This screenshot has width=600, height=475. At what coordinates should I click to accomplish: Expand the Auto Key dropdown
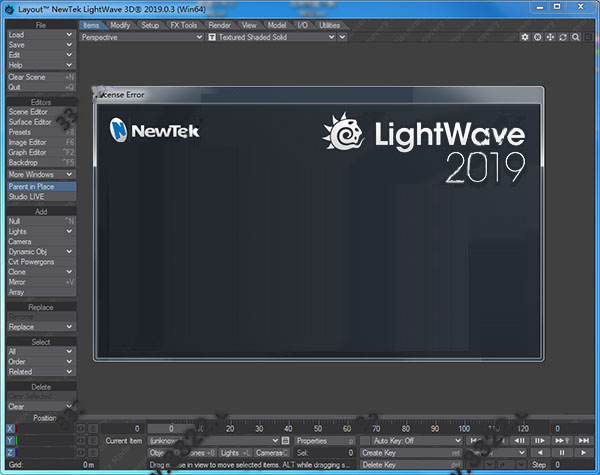click(411, 440)
